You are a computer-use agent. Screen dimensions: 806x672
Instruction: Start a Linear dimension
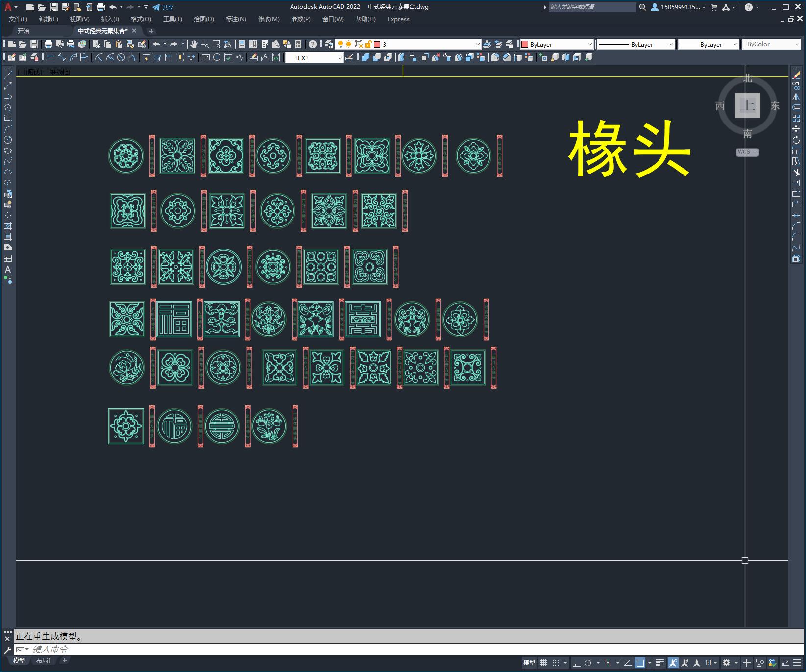(x=50, y=57)
